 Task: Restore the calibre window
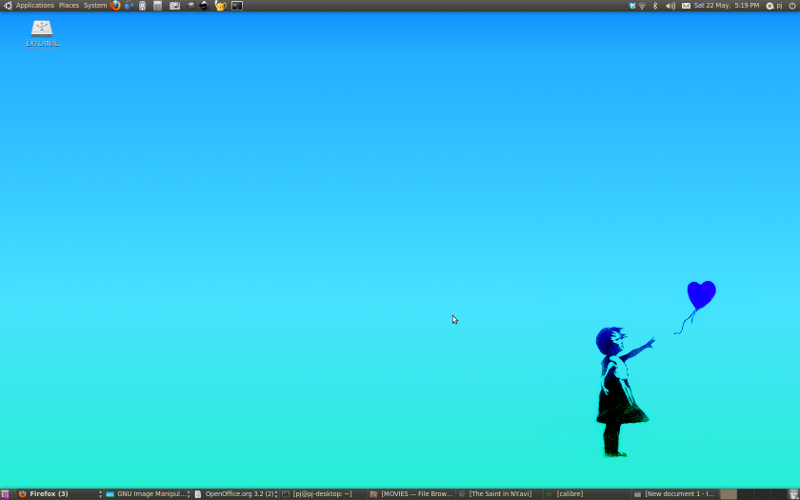pos(588,494)
